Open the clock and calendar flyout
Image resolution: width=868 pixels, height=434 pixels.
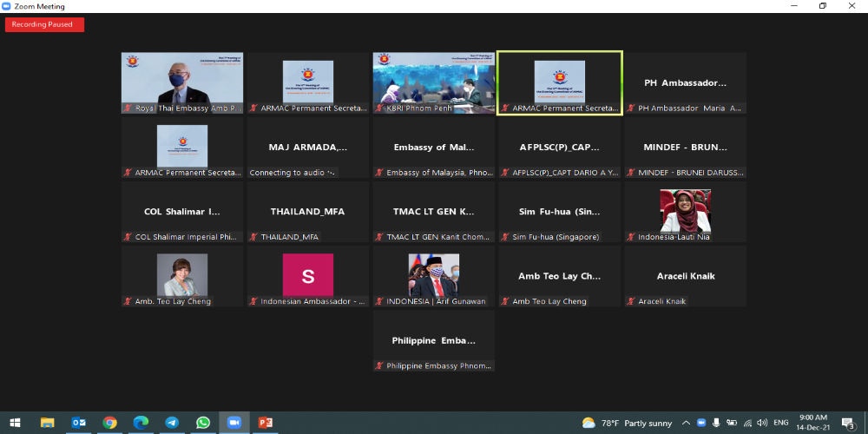click(x=813, y=423)
